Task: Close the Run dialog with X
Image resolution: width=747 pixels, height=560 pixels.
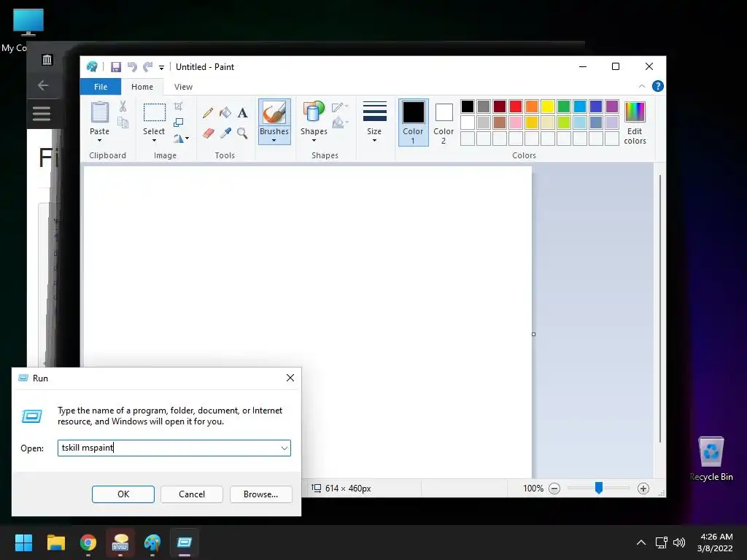Action: tap(290, 378)
